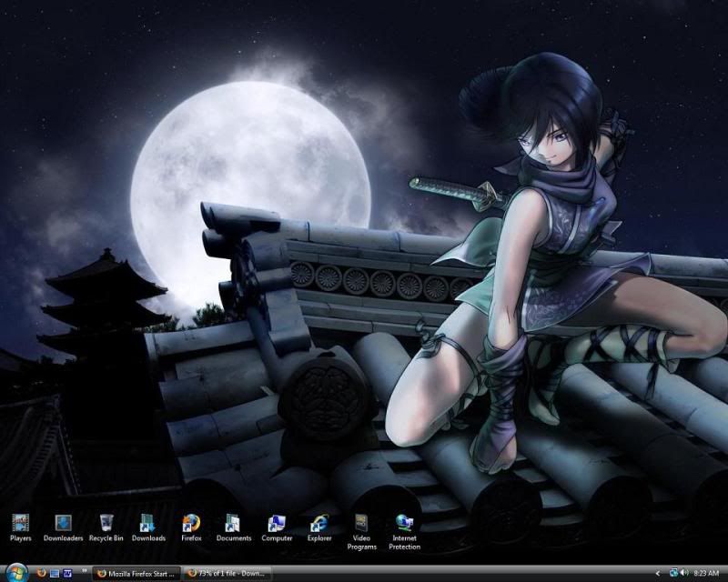
Task: Switch to the Mozilla Firefox Start taskbar window
Action: click(x=136, y=574)
